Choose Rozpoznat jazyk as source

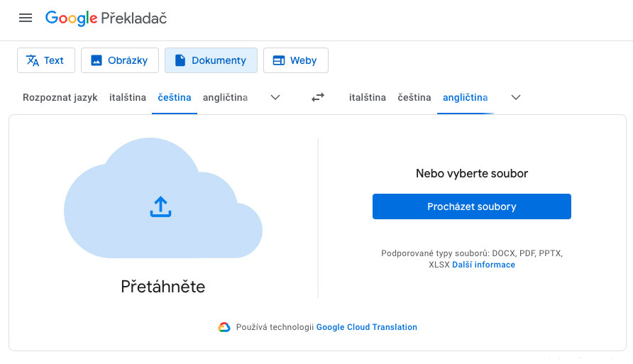click(60, 97)
